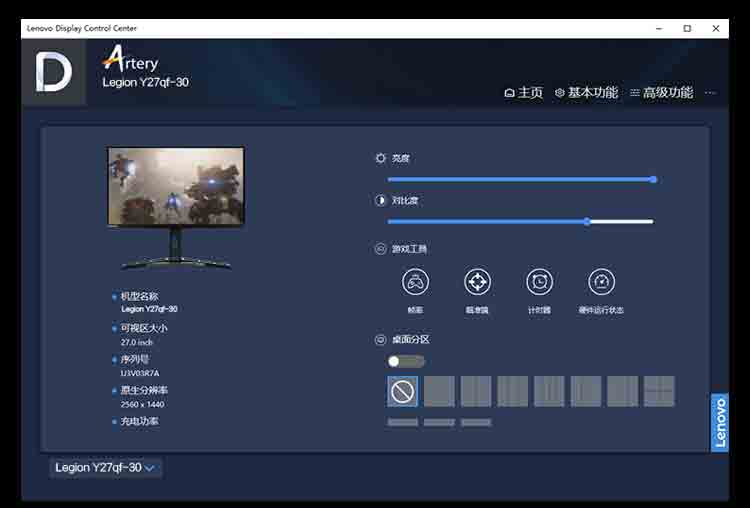Open the 帧率 frame rate game tool
The image size is (750, 508).
click(416, 282)
